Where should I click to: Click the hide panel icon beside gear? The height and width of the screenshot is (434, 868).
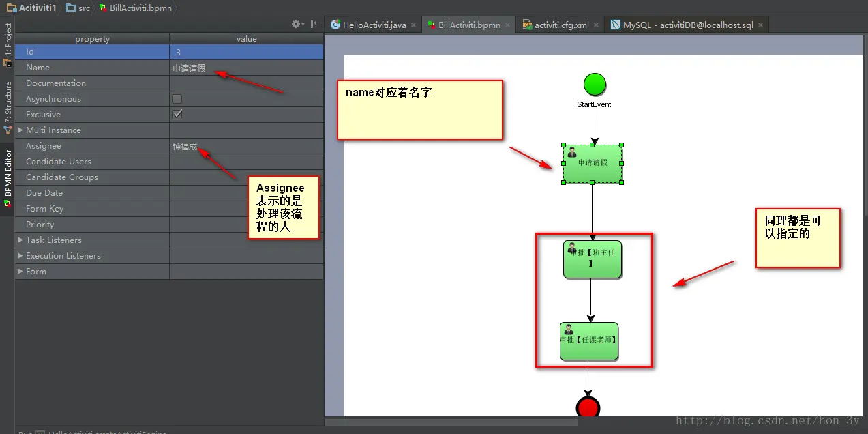315,24
